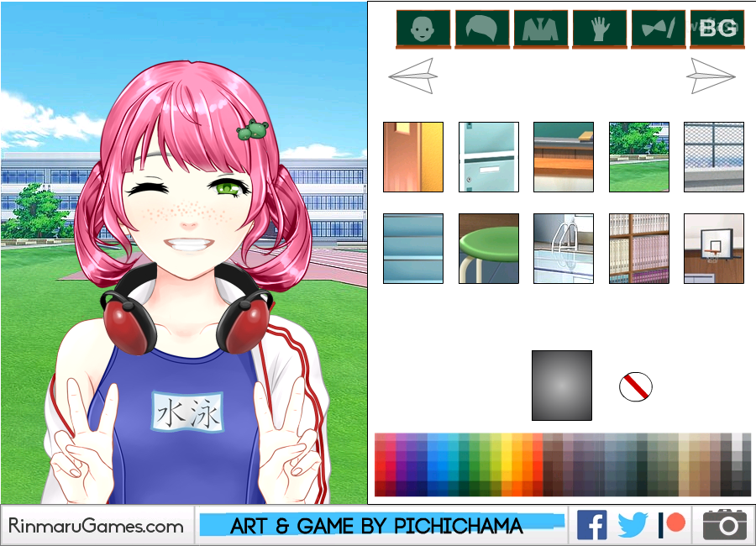756x546 pixels.
Task: Open the face category tab
Action: 423,29
